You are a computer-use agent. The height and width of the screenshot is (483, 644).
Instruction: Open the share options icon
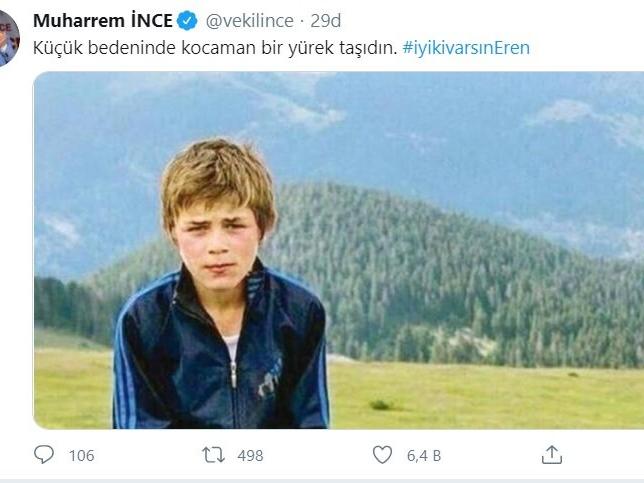tap(552, 455)
